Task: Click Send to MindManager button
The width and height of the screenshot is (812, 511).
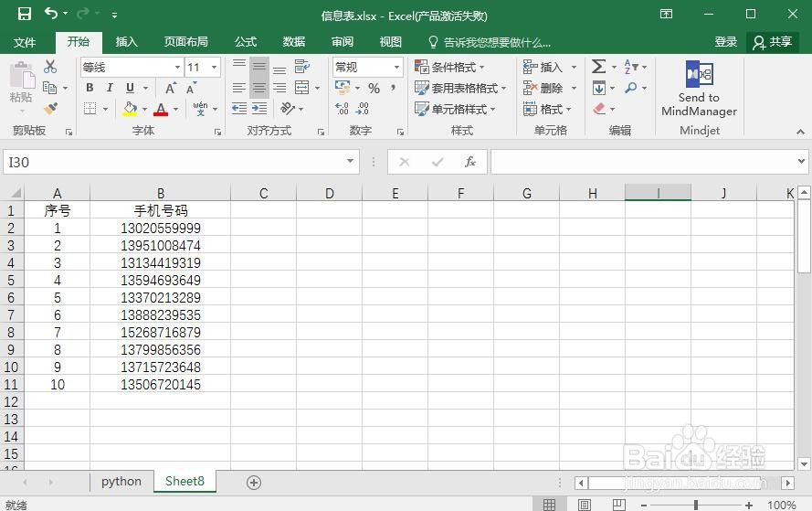Action: click(x=699, y=88)
